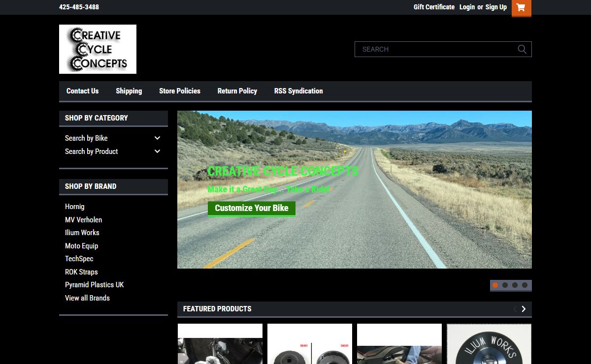Click the Login link
This screenshot has width=591, height=364.
click(467, 7)
